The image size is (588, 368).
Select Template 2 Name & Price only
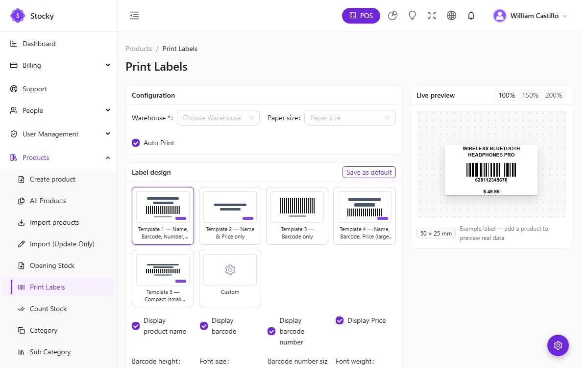click(x=230, y=215)
